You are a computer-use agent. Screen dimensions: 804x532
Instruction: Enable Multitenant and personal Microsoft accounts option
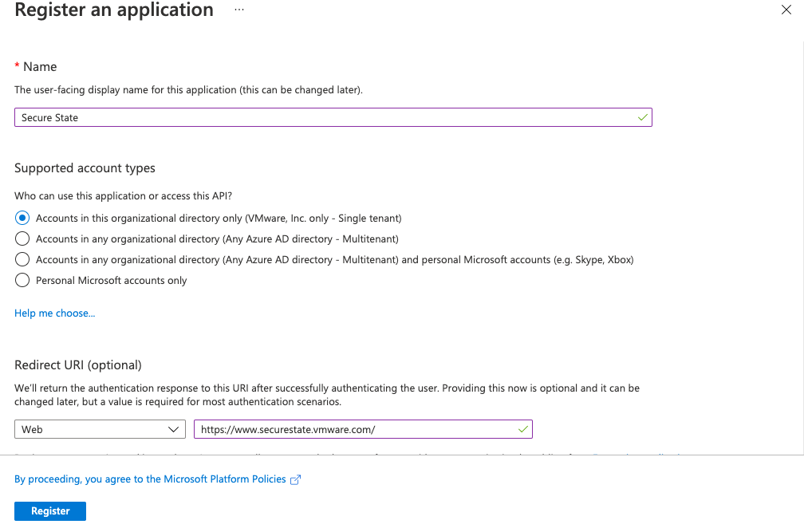(22, 259)
